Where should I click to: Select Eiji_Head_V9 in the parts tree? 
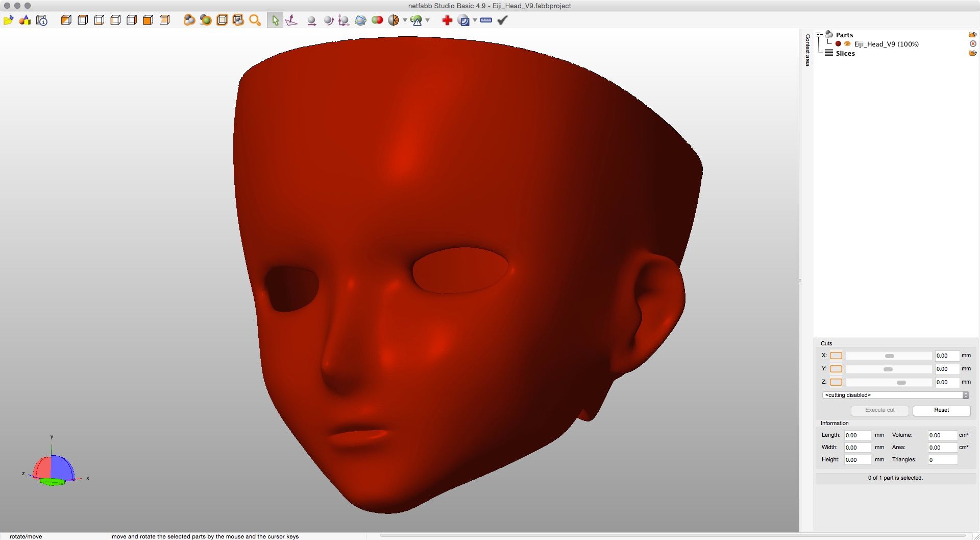886,44
